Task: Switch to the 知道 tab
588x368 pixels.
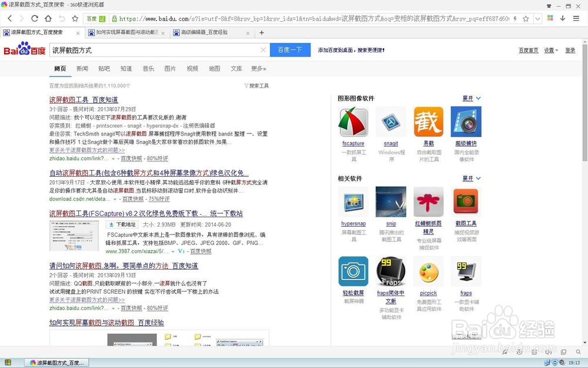Action: (126, 68)
